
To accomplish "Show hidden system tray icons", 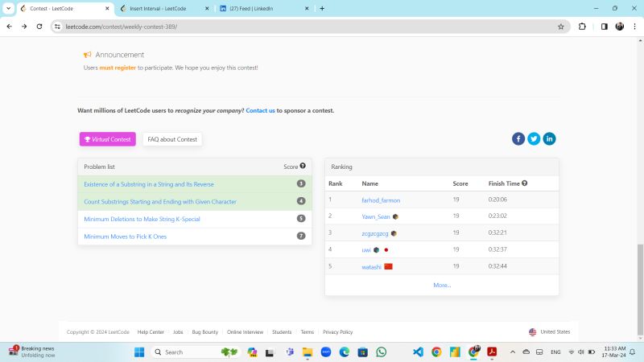I will coord(513,352).
